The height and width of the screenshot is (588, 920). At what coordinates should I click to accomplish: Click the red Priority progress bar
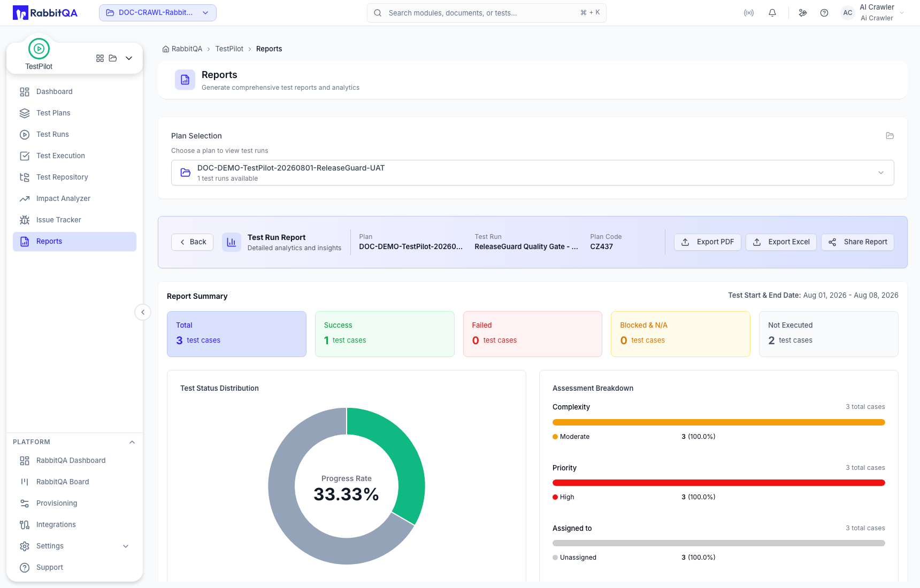(x=719, y=483)
